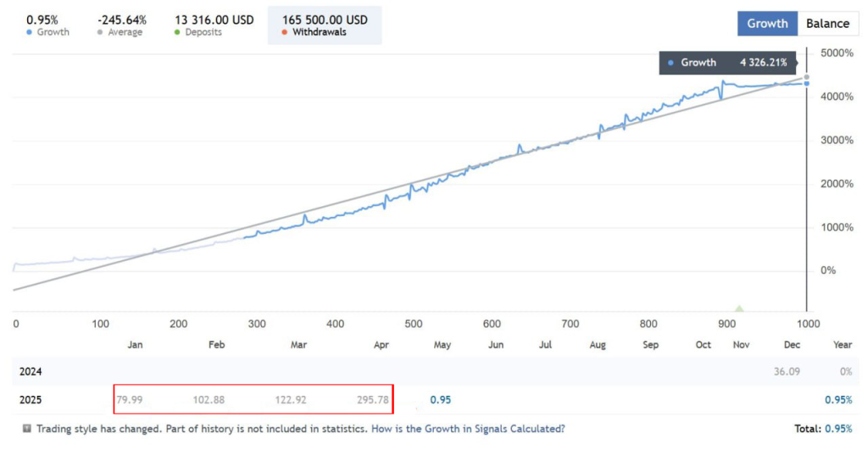Switch to the Balance tab
This screenshot has width=868, height=450.
pyautogui.click(x=827, y=24)
